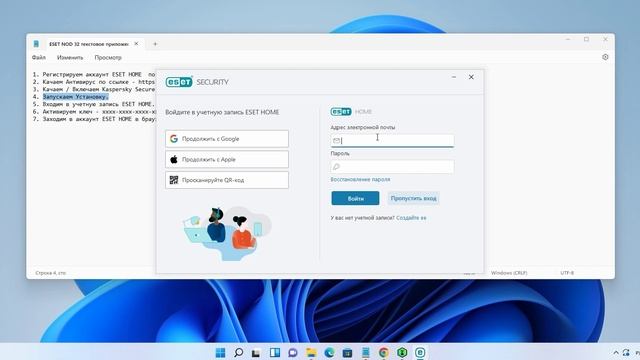The image size is (640, 360).
Task: Select the ESET NOD 32 Notepad tab
Action: coord(88,44)
